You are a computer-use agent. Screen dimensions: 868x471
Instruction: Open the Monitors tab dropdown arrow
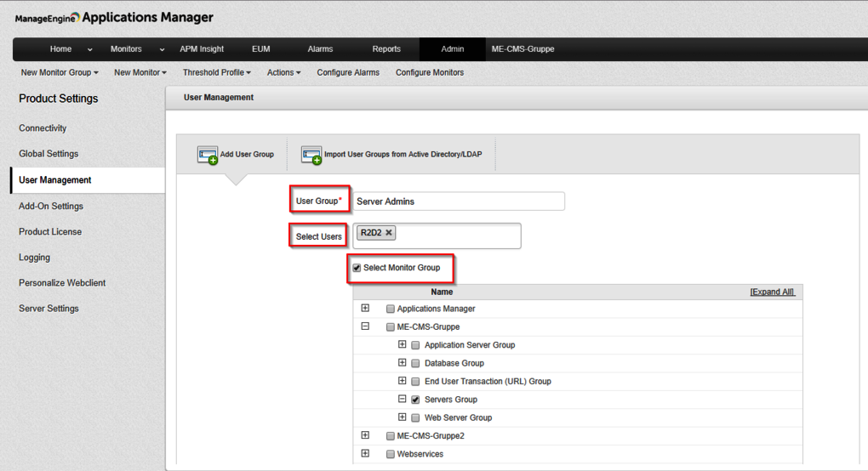click(x=162, y=50)
